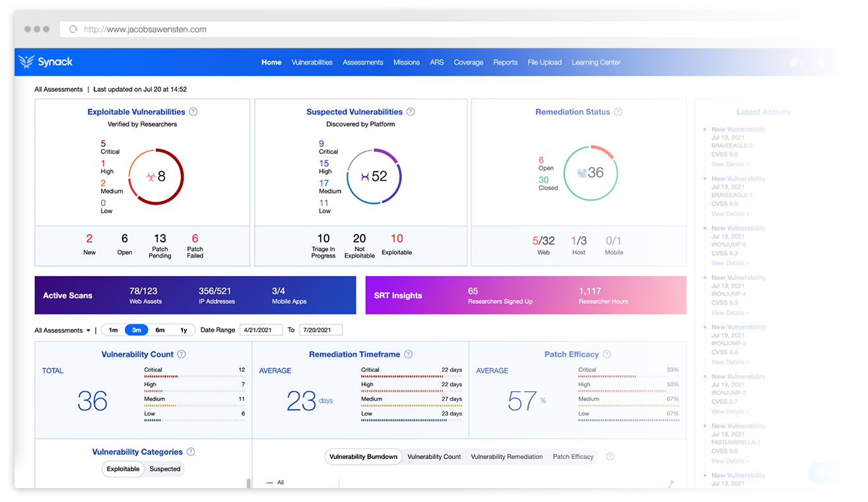Switch the time range to 1y
868x502 pixels.
click(x=183, y=330)
